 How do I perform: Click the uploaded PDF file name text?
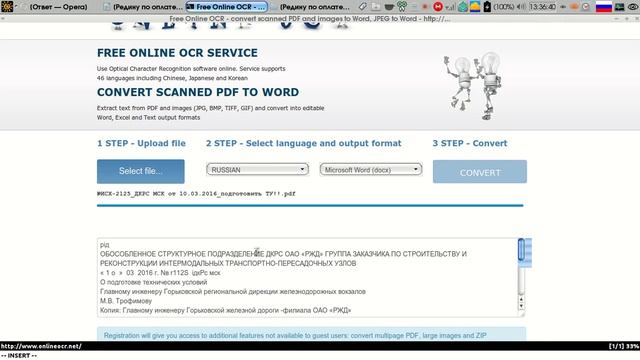click(196, 193)
